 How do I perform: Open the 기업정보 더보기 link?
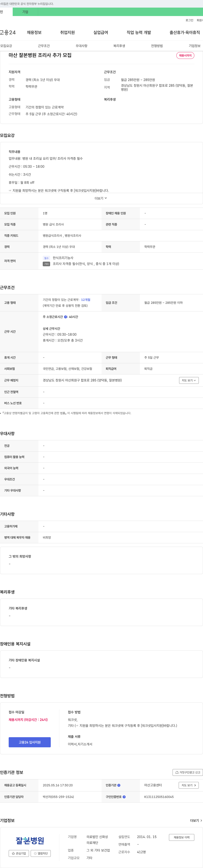(196, 821)
